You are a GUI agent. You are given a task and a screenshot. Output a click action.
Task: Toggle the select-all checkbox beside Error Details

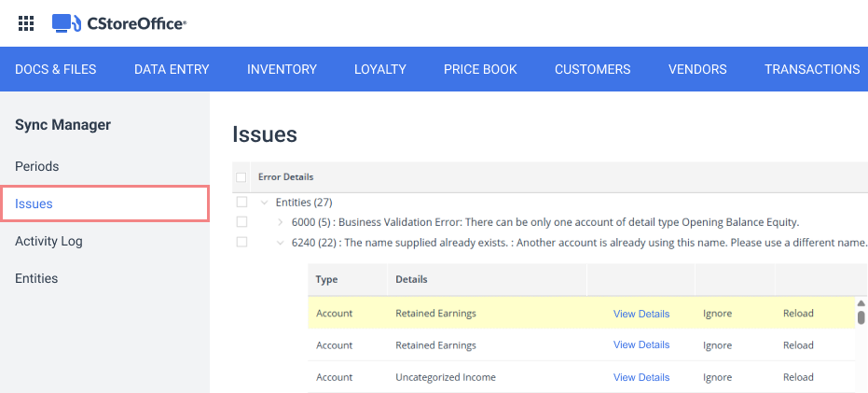[x=241, y=177]
